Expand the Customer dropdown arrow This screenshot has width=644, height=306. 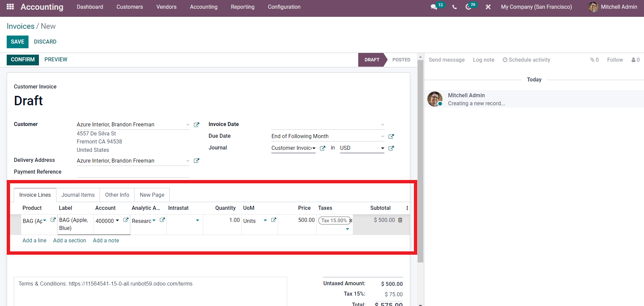[x=188, y=125]
